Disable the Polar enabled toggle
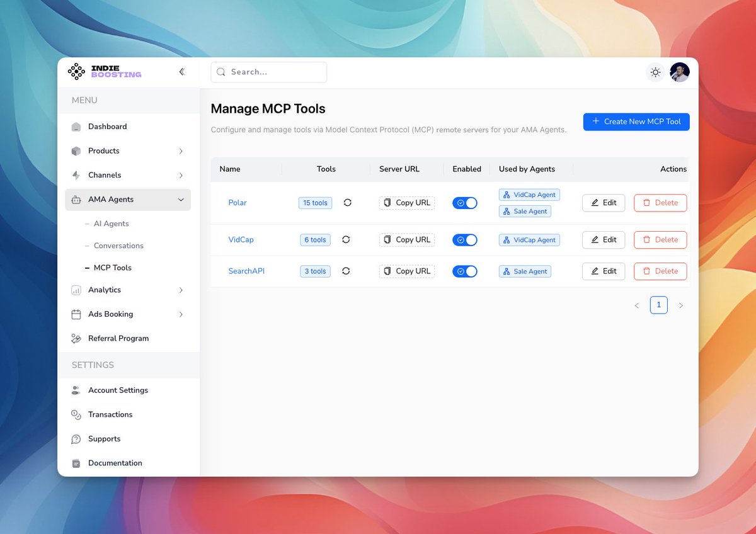756x534 pixels. pyautogui.click(x=465, y=203)
